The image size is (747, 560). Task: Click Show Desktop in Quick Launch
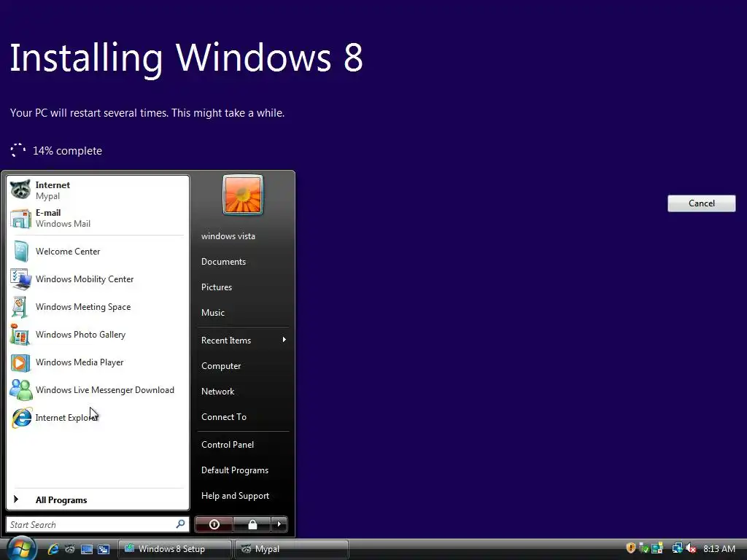pyautogui.click(x=87, y=549)
